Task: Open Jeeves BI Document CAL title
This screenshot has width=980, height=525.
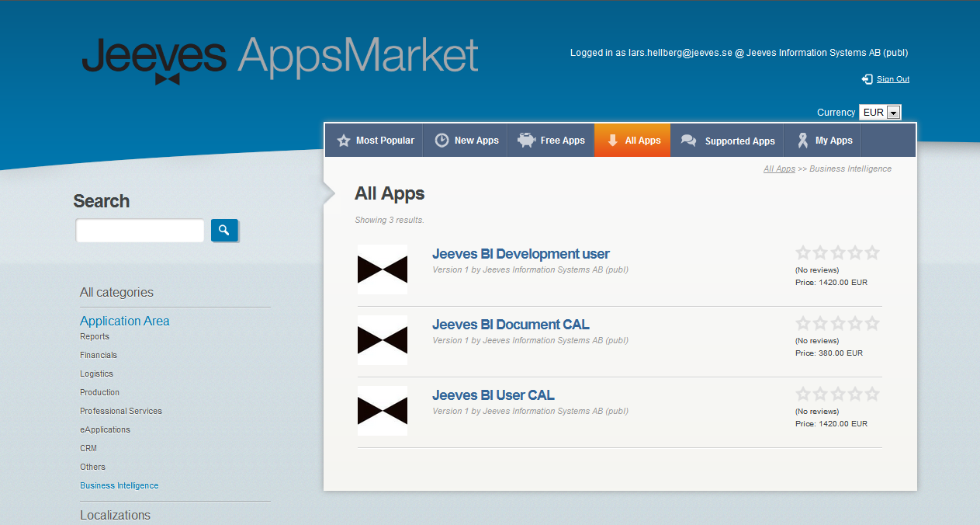Action: [x=511, y=325]
